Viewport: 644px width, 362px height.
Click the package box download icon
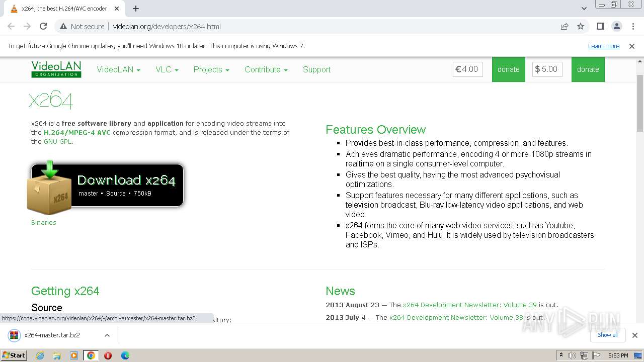pyautogui.click(x=49, y=188)
